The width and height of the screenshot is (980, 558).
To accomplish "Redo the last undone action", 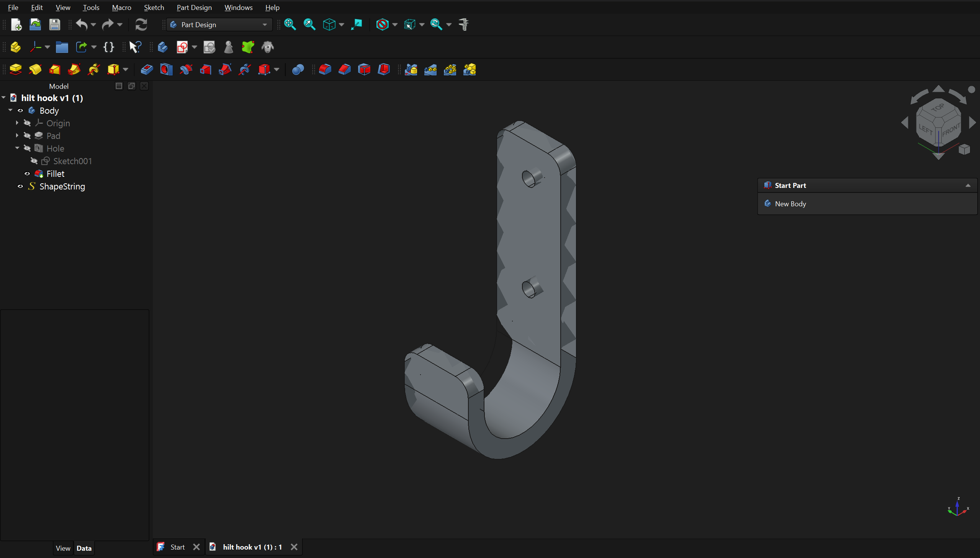I will point(108,24).
